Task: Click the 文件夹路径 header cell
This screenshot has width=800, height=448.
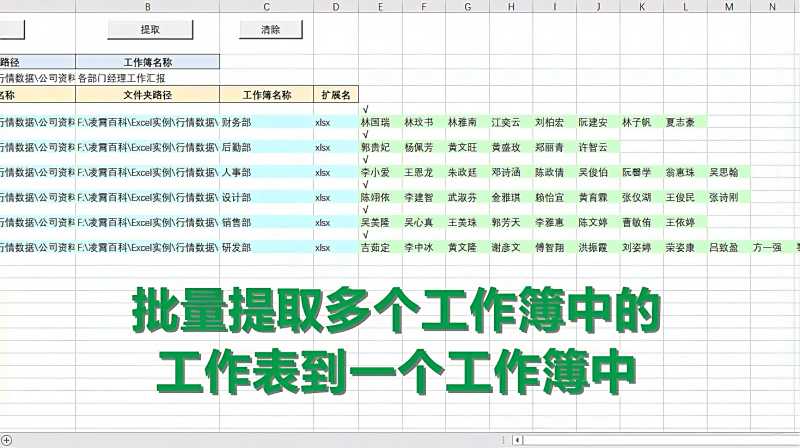Action: pyautogui.click(x=147, y=96)
